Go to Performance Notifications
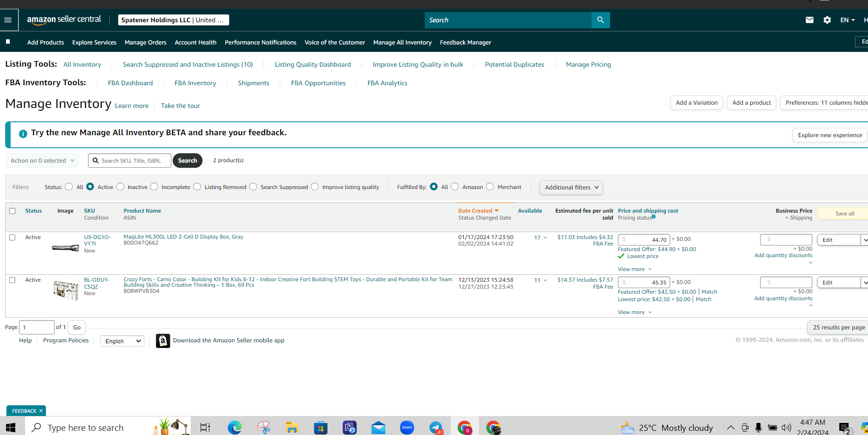Screen dimensions: 868x435 tap(260, 42)
